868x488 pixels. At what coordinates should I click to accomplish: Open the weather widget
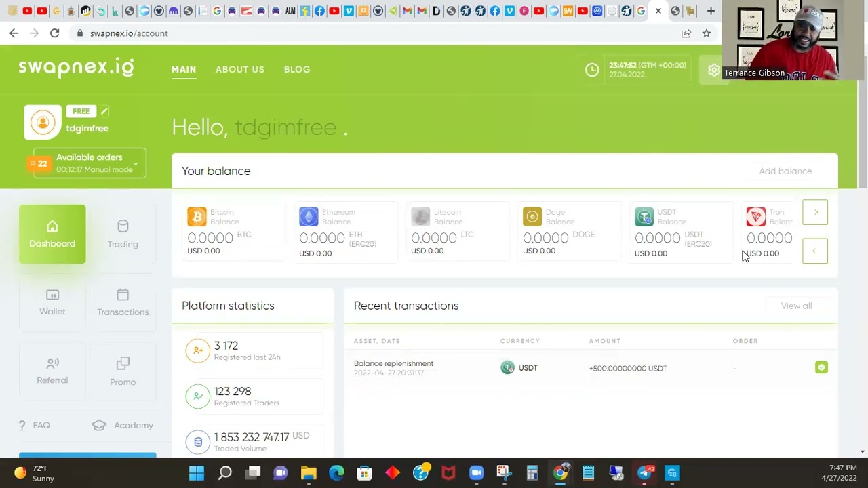34,473
